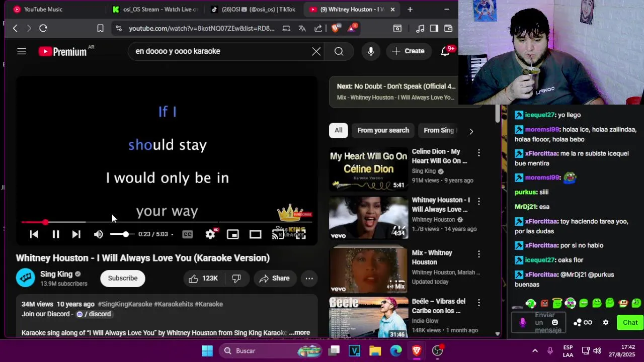Viewport: 644px width, 362px height.
Task: Click the chat message input field
Action: [538, 323]
